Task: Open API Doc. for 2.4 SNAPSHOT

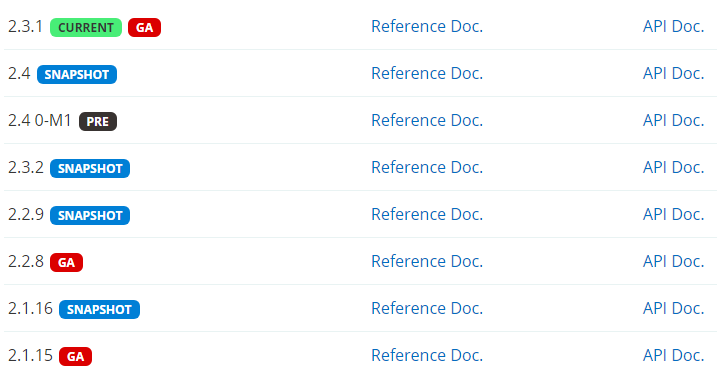Action: tap(673, 74)
